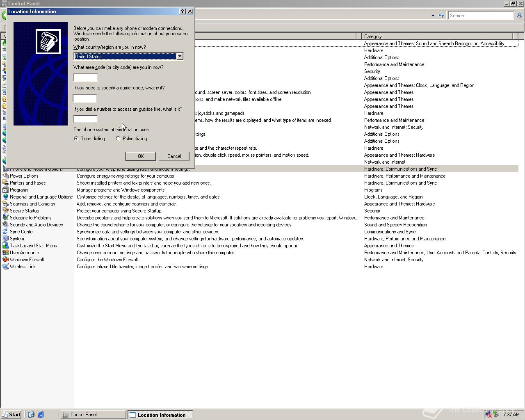Select Pulse dialing radio button
525x420 pixels.
118,139
